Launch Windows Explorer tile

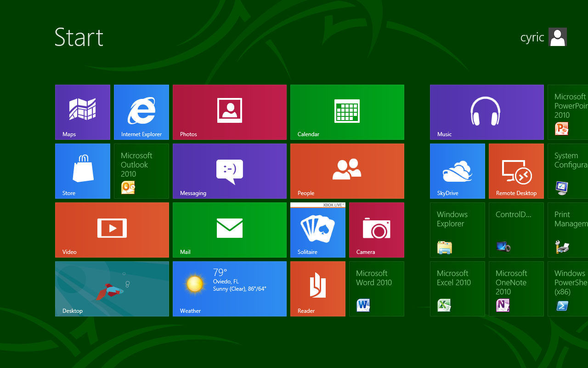click(458, 230)
